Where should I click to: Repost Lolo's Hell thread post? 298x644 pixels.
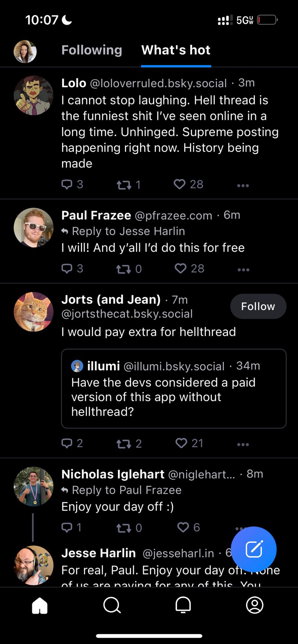[x=128, y=185]
